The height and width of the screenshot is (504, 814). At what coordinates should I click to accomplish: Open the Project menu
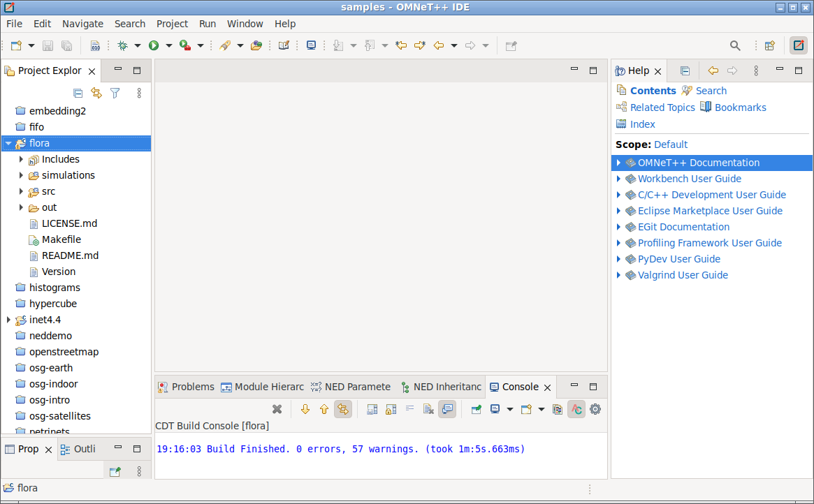pos(172,24)
